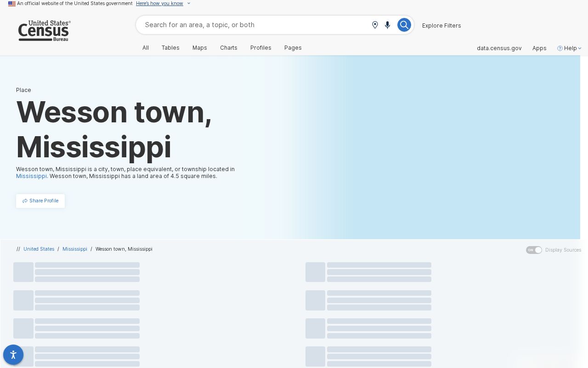Open the Maps tab
This screenshot has height=368, width=588.
point(200,48)
